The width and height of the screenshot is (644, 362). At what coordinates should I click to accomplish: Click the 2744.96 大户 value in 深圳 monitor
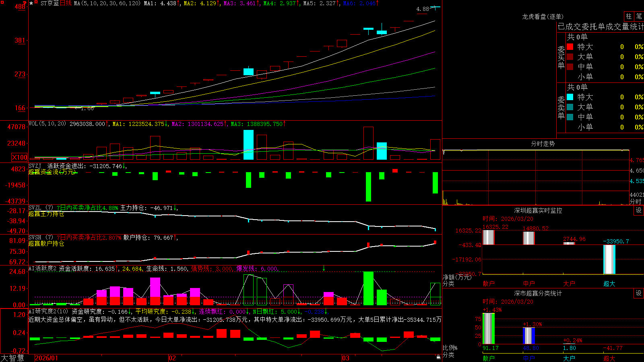tap(574, 239)
